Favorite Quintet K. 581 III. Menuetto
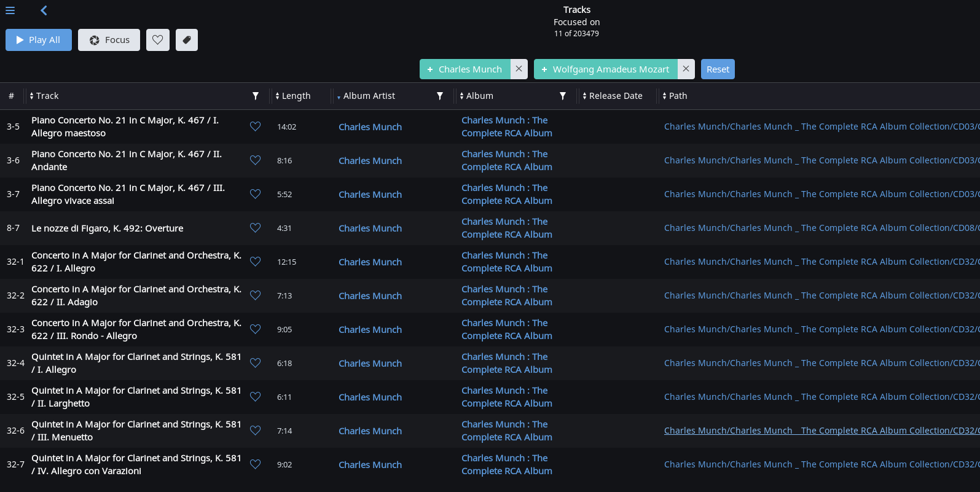Image resolution: width=980 pixels, height=492 pixels. [x=256, y=431]
